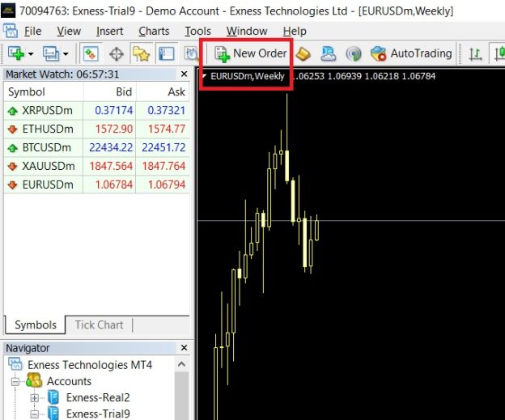Click XAUUSDm bid price 1847.564
Viewport: 505px width, 420px height.
coord(111,166)
